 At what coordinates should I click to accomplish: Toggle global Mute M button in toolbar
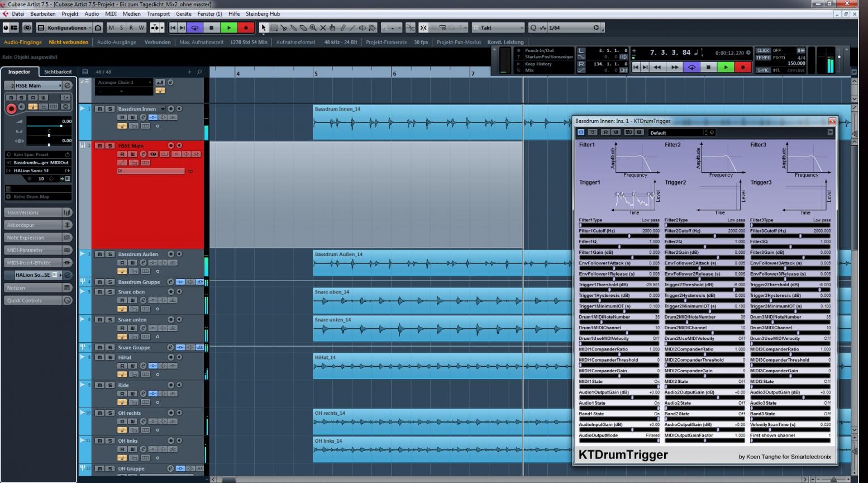pyautogui.click(x=111, y=27)
